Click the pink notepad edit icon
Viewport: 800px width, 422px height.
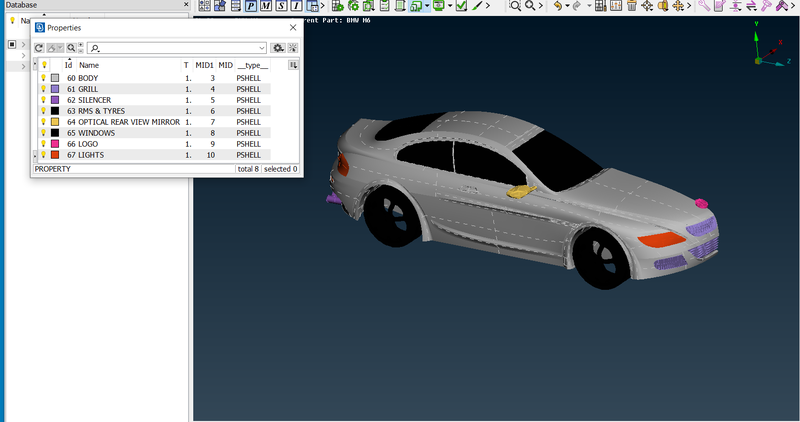click(720, 6)
